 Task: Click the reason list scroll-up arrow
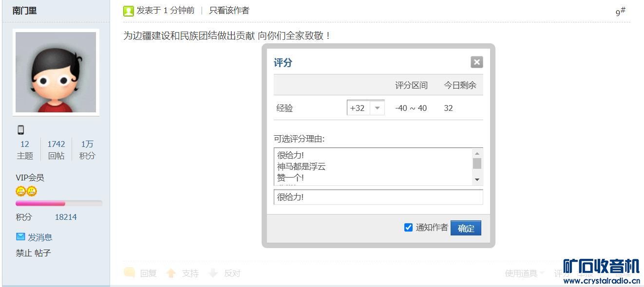point(477,153)
